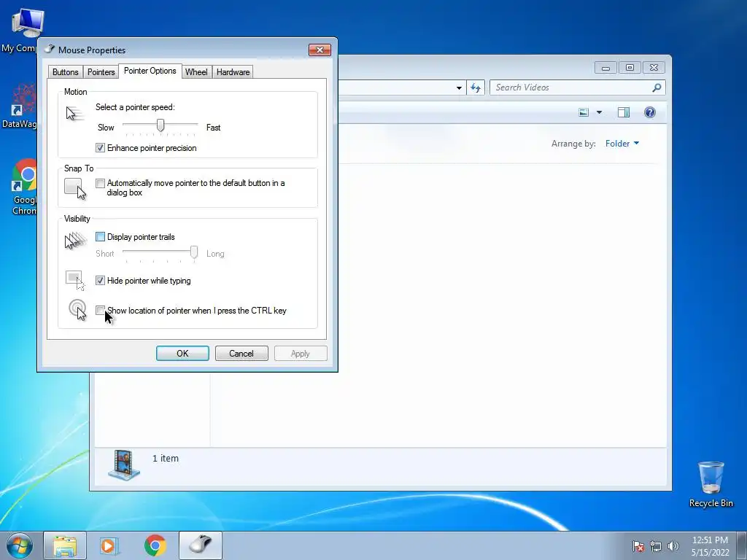Click the Show desktop button
This screenshot has height=560, width=747.
click(x=742, y=545)
